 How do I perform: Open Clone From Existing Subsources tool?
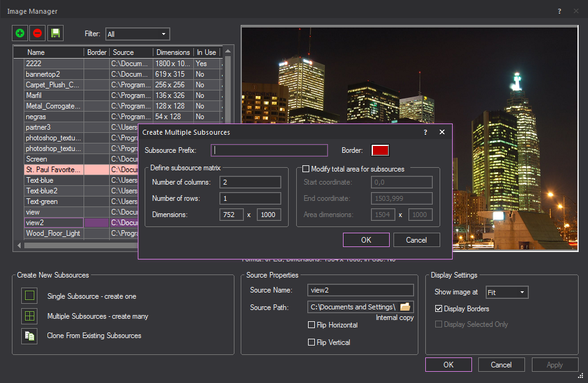pyautogui.click(x=29, y=336)
